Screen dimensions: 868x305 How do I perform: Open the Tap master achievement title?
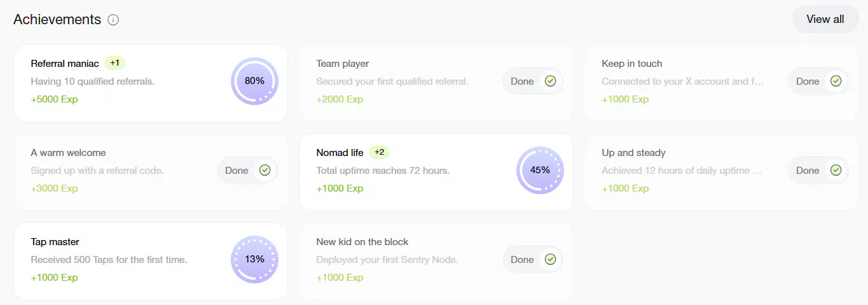tap(55, 242)
